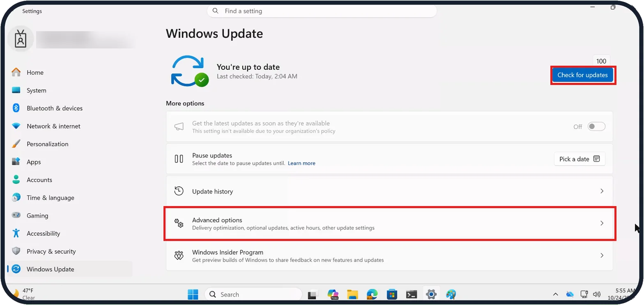Open Microsoft Store from the taskbar
The image size is (644, 305).
[x=392, y=294]
